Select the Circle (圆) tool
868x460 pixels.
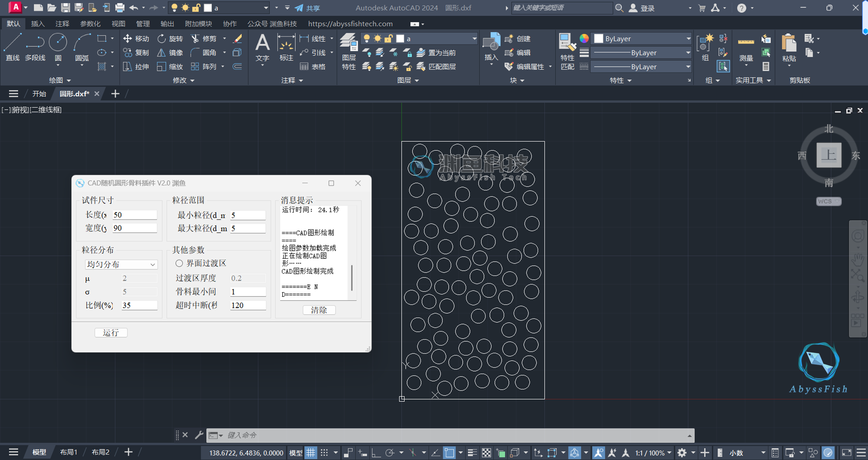(x=58, y=47)
